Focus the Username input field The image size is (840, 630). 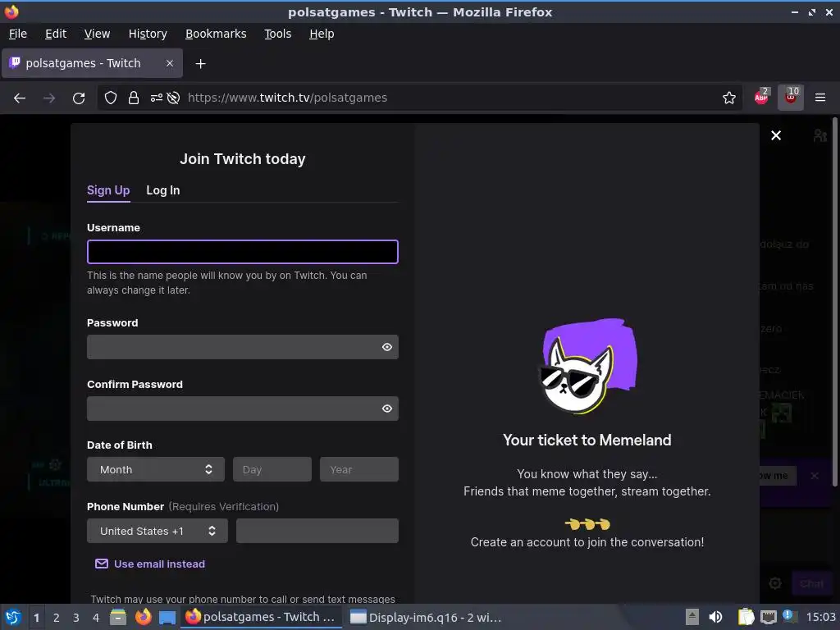click(243, 252)
